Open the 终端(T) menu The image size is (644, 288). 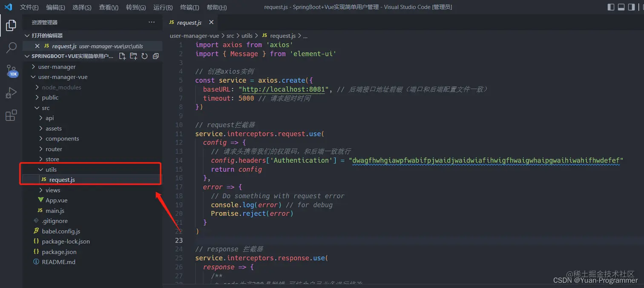click(x=190, y=7)
